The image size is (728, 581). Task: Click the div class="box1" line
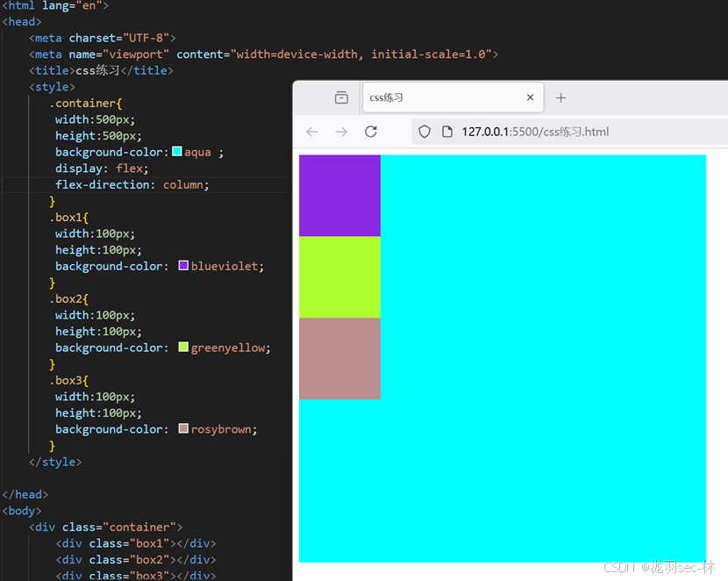coord(136,543)
